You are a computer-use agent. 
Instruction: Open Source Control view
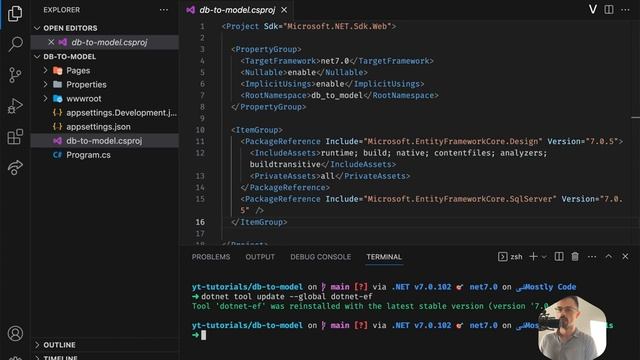15,75
